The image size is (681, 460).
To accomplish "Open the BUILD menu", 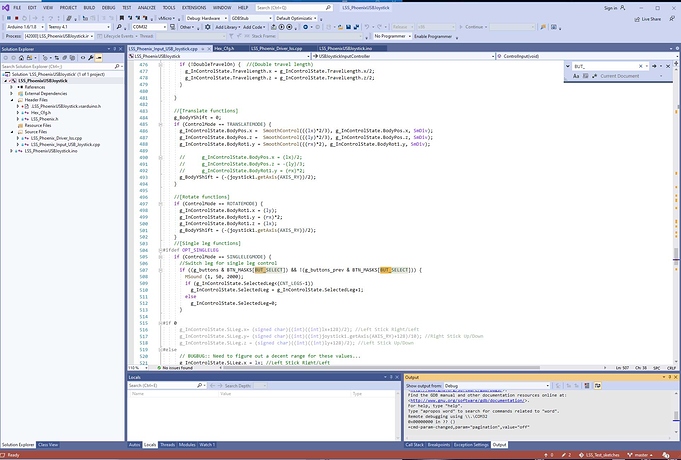I will coord(89,7).
